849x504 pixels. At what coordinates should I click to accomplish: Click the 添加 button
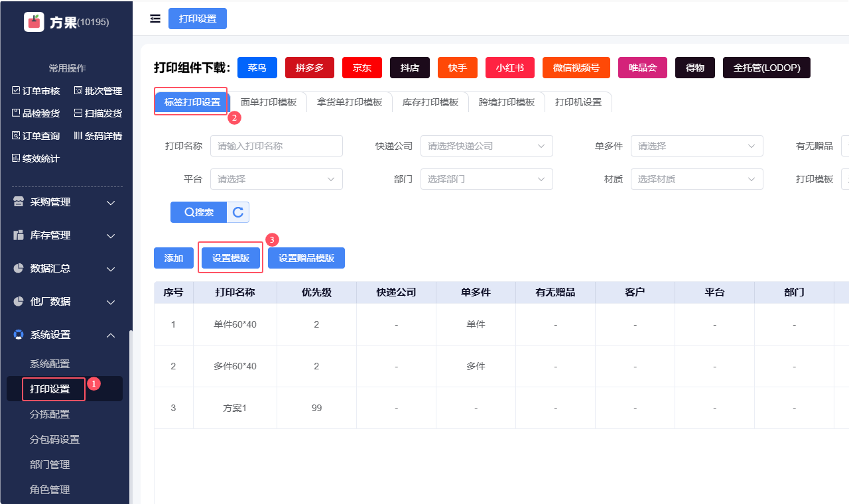coord(174,258)
